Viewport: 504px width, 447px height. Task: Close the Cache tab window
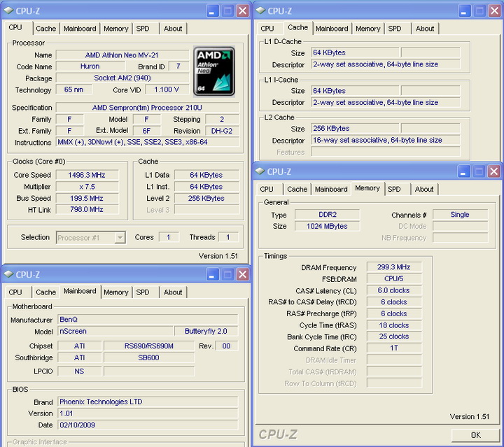(495, 11)
